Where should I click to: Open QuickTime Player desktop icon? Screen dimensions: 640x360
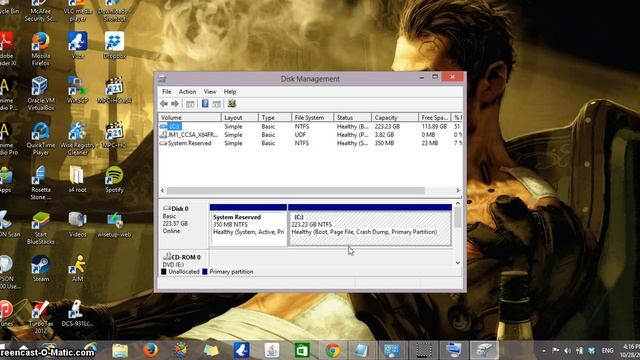coord(40,138)
